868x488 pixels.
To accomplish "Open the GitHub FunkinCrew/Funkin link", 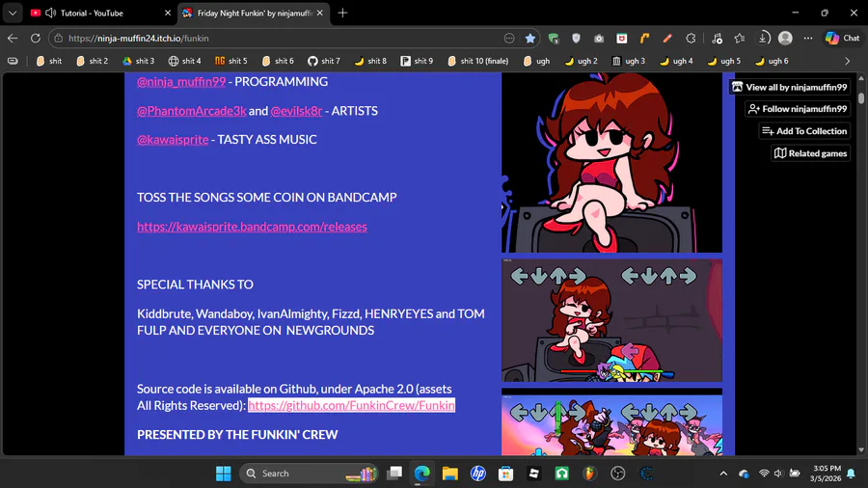I will [351, 406].
